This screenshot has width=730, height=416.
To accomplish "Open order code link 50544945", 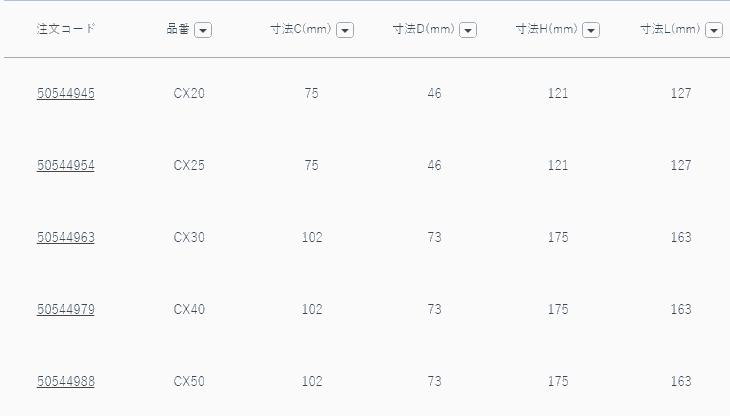I will click(x=66, y=94).
